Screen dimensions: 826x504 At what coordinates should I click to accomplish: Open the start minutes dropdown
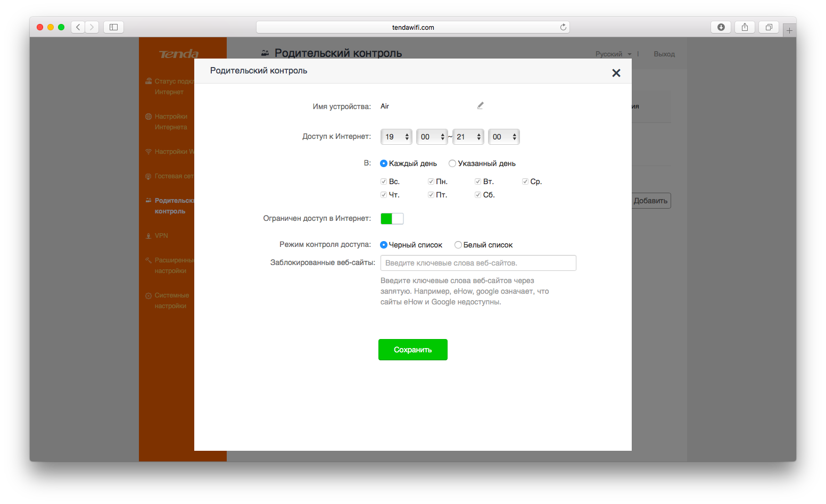432,137
